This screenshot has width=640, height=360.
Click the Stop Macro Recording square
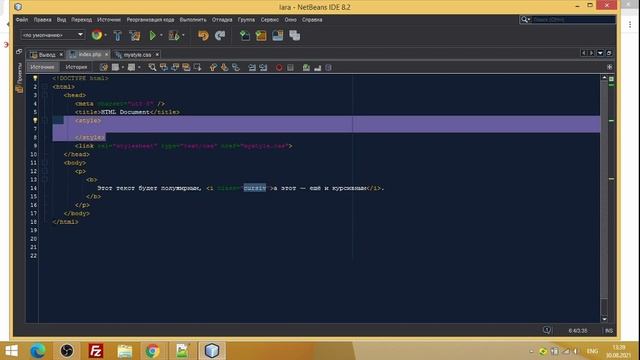pos(290,67)
